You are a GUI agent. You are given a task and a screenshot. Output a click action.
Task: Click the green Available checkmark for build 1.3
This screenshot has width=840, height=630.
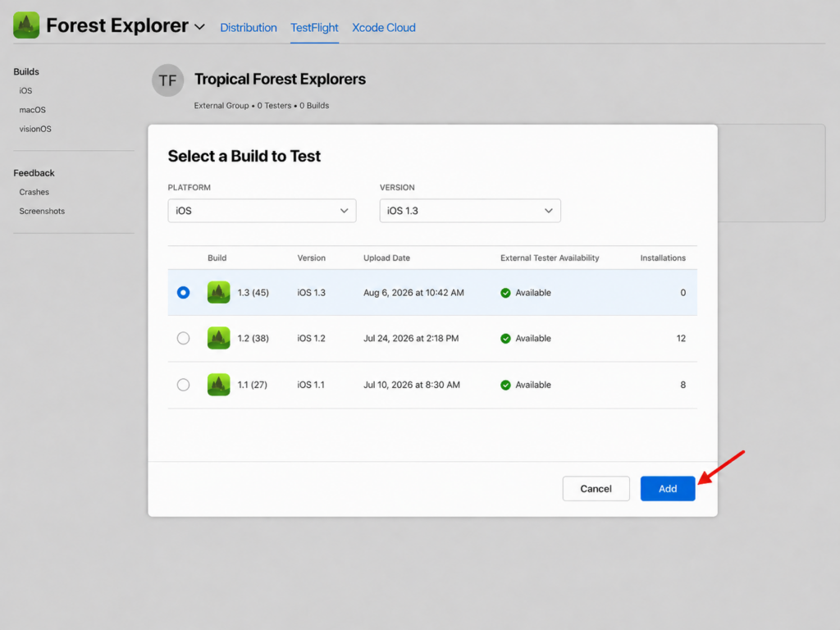[505, 293]
